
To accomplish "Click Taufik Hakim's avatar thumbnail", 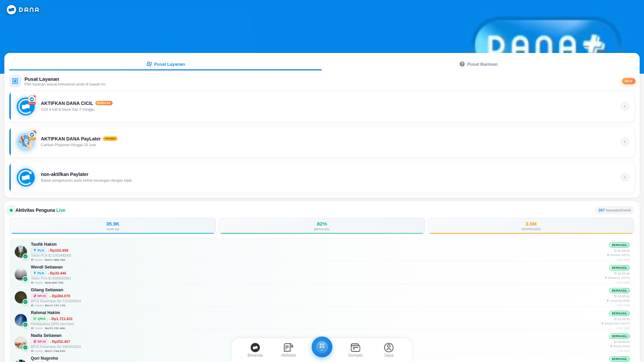I will coord(21,252).
